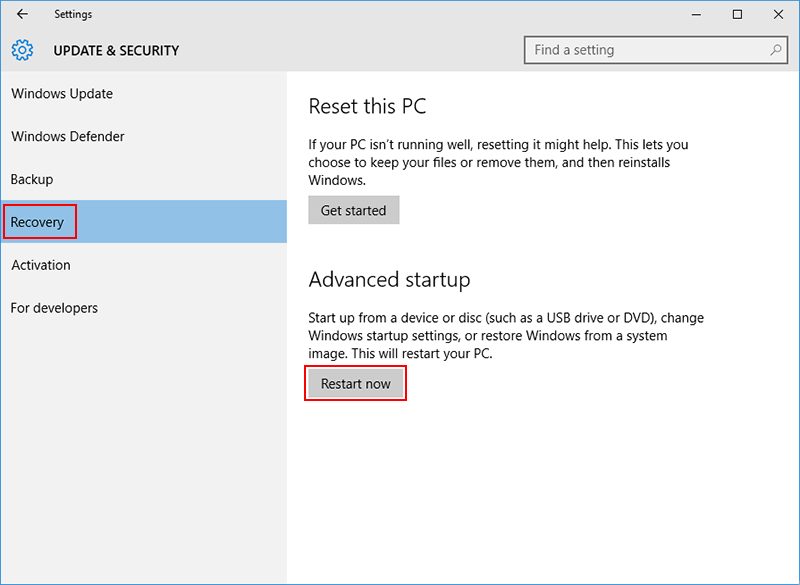Click Get started under Reset this PC
This screenshot has width=800, height=585.
pyautogui.click(x=354, y=210)
